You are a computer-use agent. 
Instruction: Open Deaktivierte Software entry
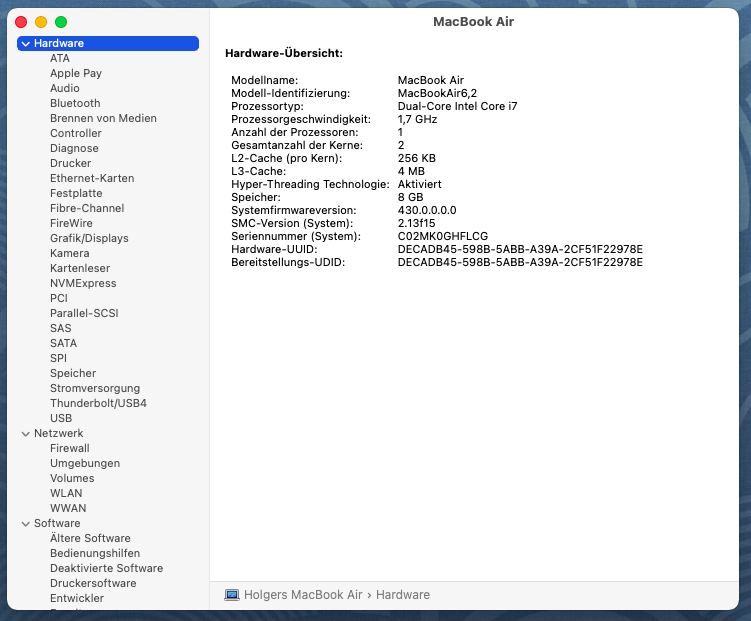click(106, 568)
